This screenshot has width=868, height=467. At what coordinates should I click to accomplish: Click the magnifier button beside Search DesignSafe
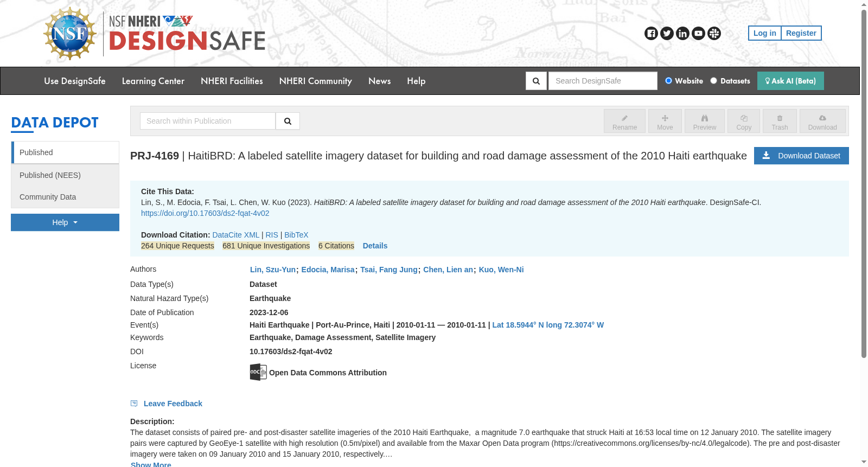[x=536, y=81]
